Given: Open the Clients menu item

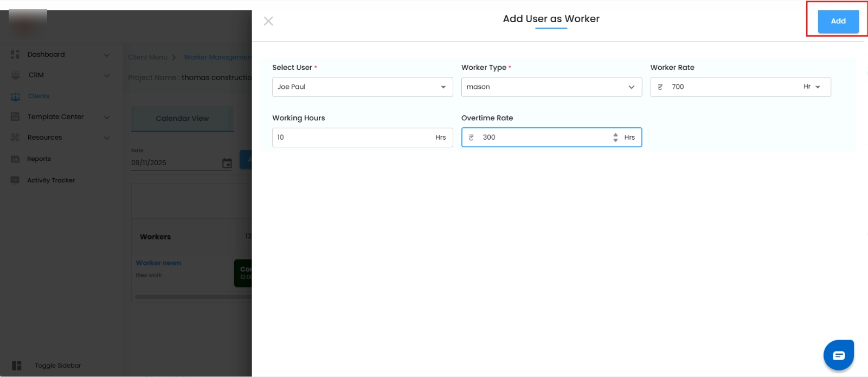Looking at the screenshot, I should click(x=38, y=96).
